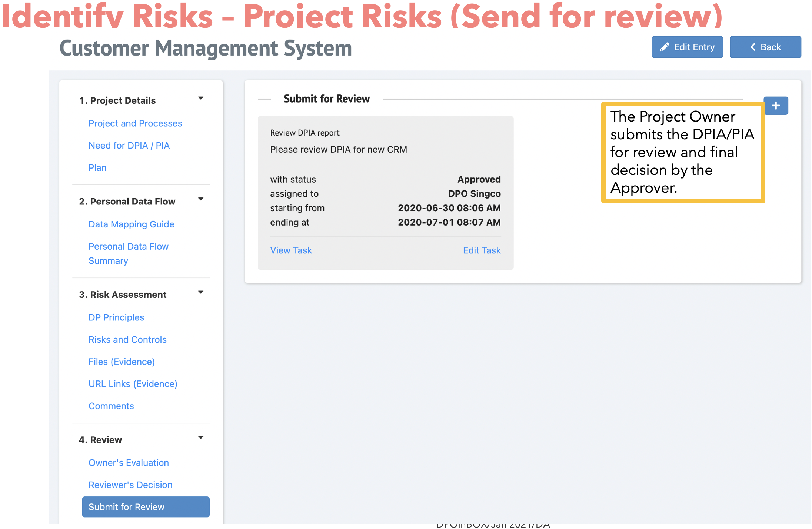Viewport: 812px width, 529px height.
Task: Go to Risks and Controls
Action: [127, 339]
